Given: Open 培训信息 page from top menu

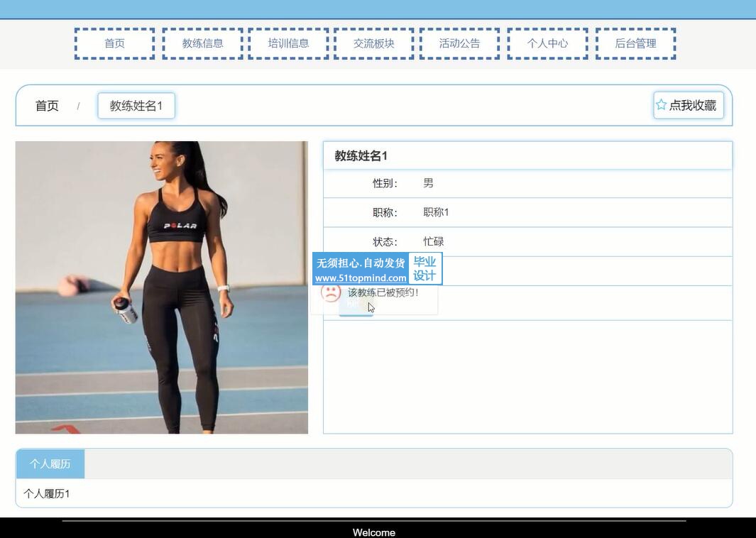Looking at the screenshot, I should (288, 43).
